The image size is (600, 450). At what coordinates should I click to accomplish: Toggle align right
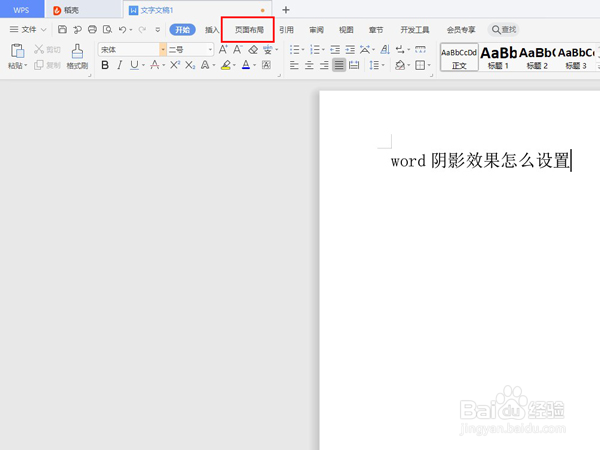pos(324,65)
